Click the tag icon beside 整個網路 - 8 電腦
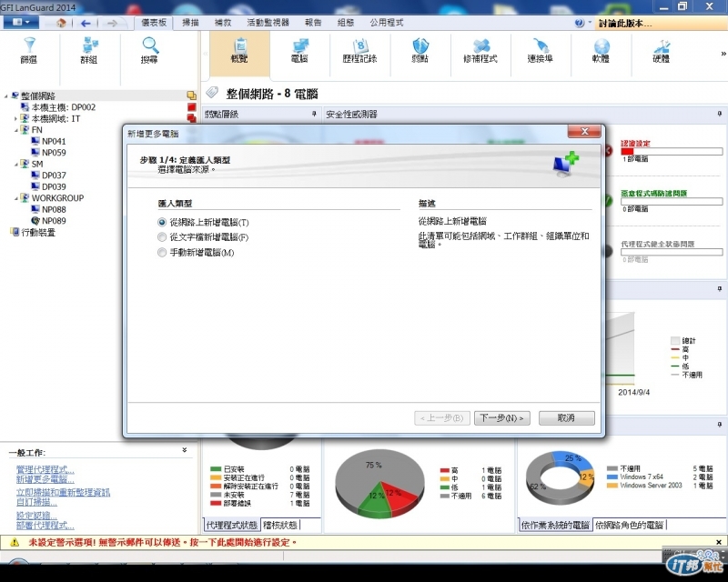This screenshot has height=582, width=728. pyautogui.click(x=212, y=93)
